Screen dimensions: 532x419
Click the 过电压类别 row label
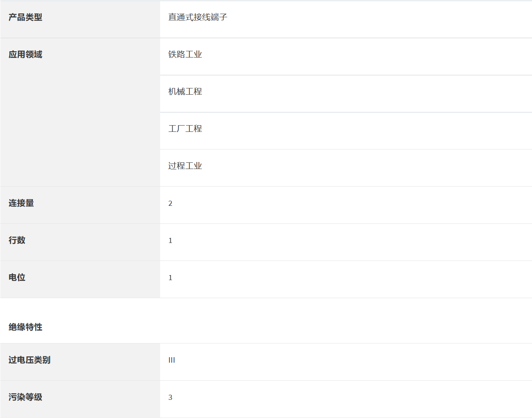(29, 360)
